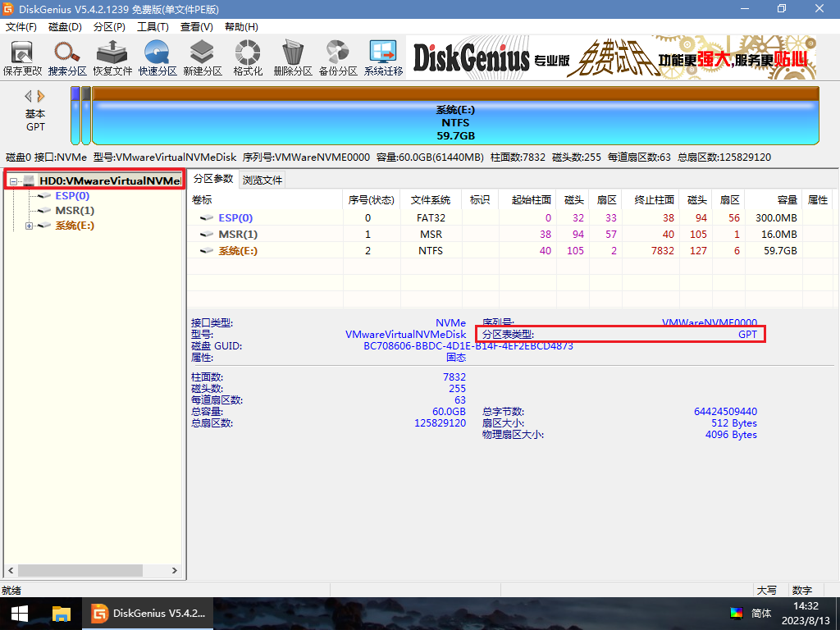Open the Windows Start menu
Viewport: 840px width, 630px height.
20,614
